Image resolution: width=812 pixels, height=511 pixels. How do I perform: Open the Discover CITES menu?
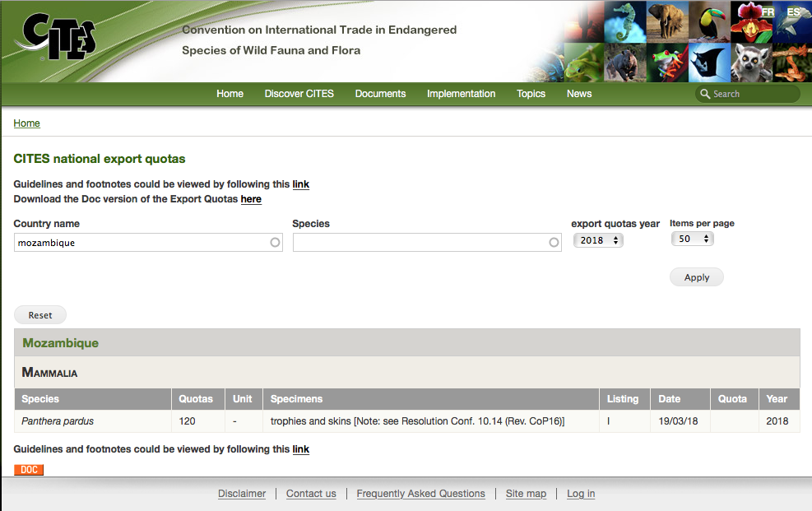299,94
